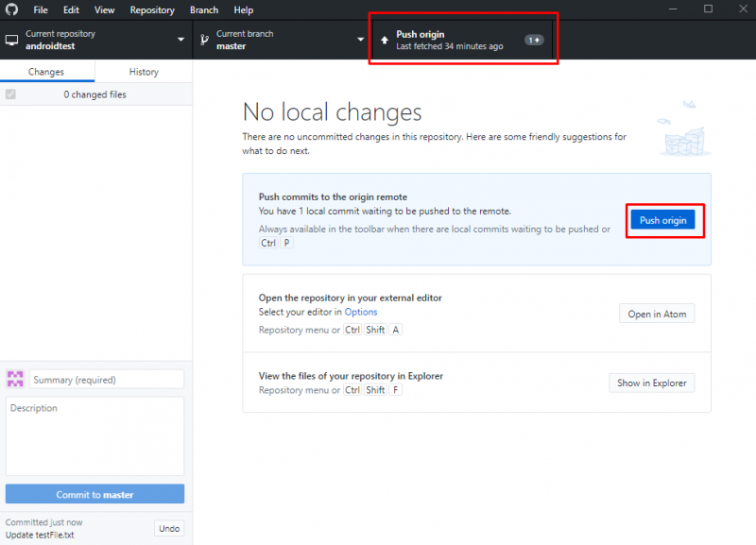
Task: Click 'Push commits to the origin remote' heading
Action: (x=333, y=196)
